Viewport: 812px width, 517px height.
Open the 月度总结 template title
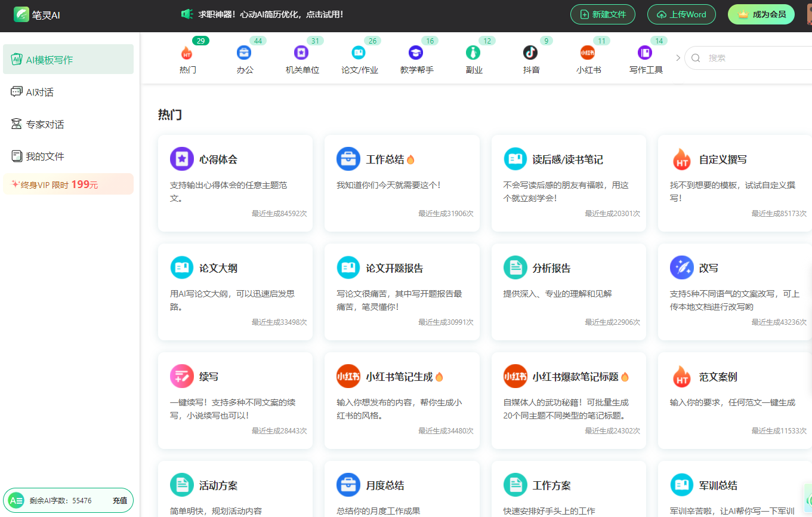[x=385, y=485]
